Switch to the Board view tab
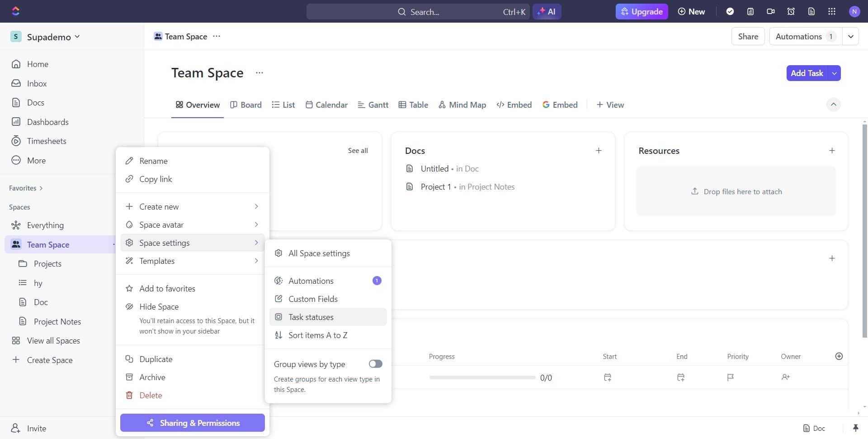 click(x=246, y=105)
